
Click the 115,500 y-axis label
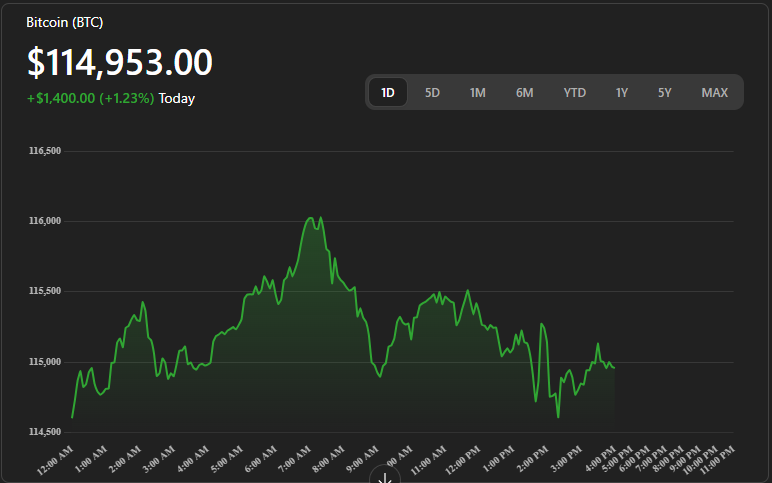pyautogui.click(x=45, y=291)
